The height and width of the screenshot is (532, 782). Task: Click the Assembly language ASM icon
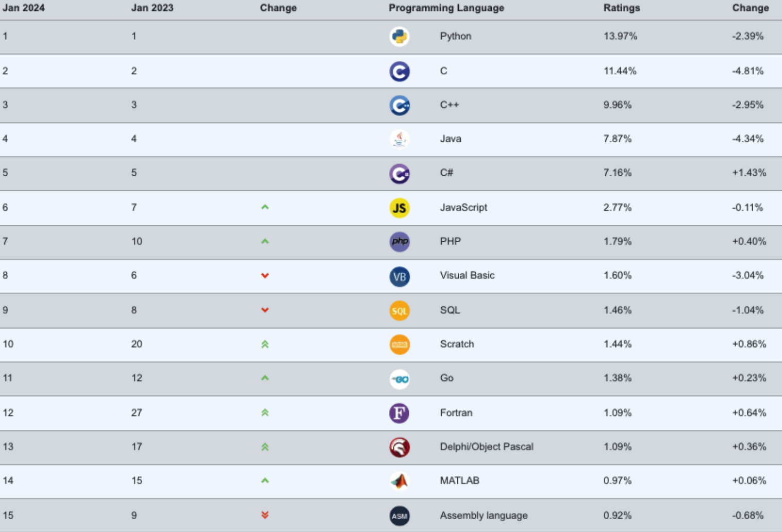click(x=400, y=516)
